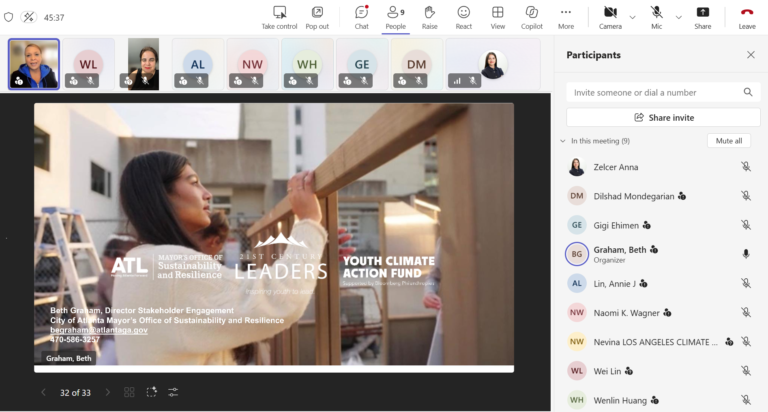Screen dimensions: 768x412
Task: Select the AL participant tile
Action: tap(197, 64)
